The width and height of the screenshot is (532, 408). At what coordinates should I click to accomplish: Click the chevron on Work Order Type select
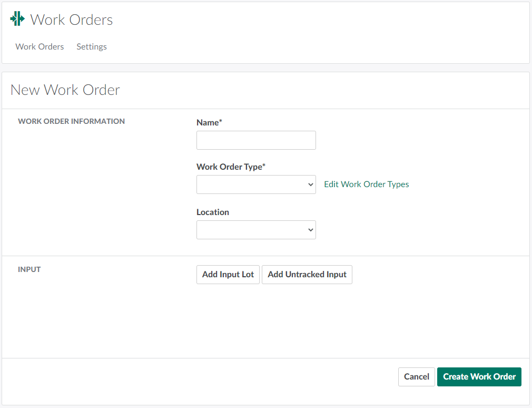coord(310,184)
